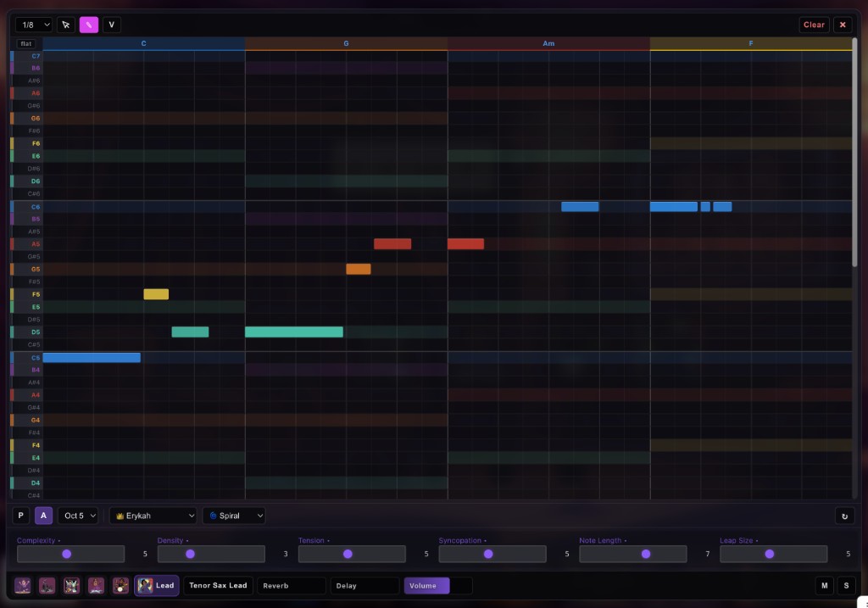The width and height of the screenshot is (868, 608).
Task: Click the Density slider
Action: (211, 554)
